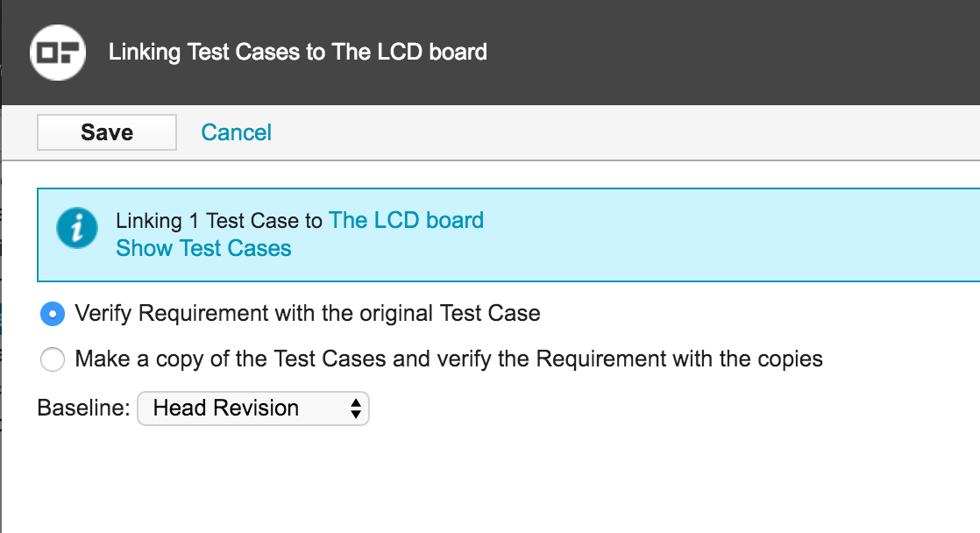Click The LCD board link inside the info banner

(406, 220)
